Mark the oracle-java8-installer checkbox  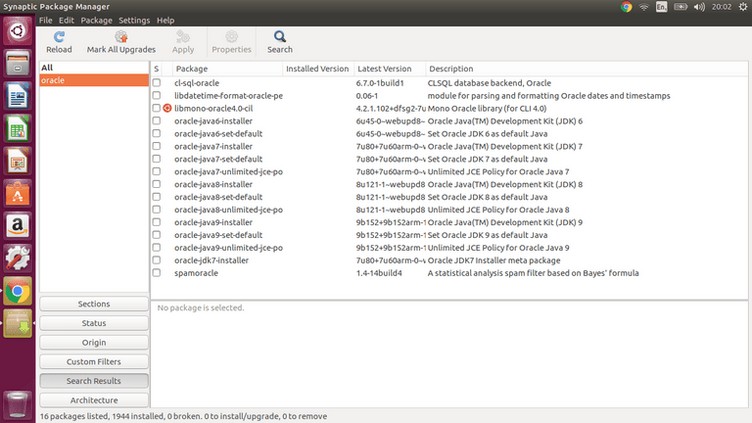157,184
